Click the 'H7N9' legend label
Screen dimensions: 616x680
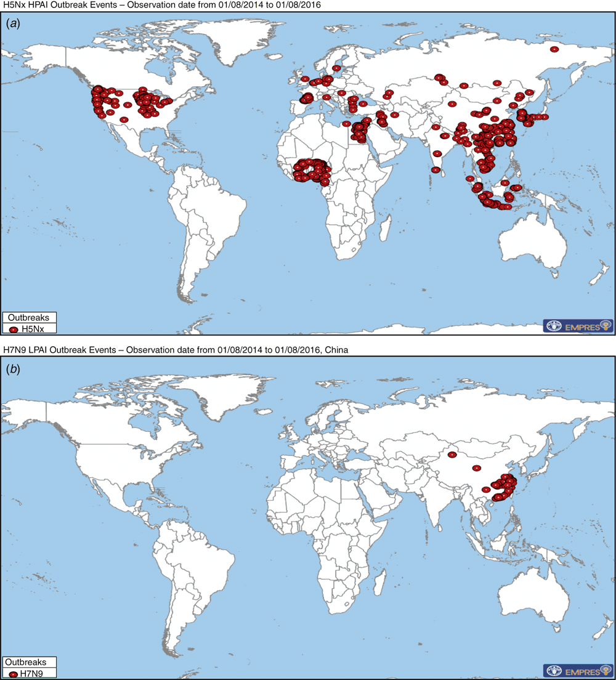(x=31, y=674)
